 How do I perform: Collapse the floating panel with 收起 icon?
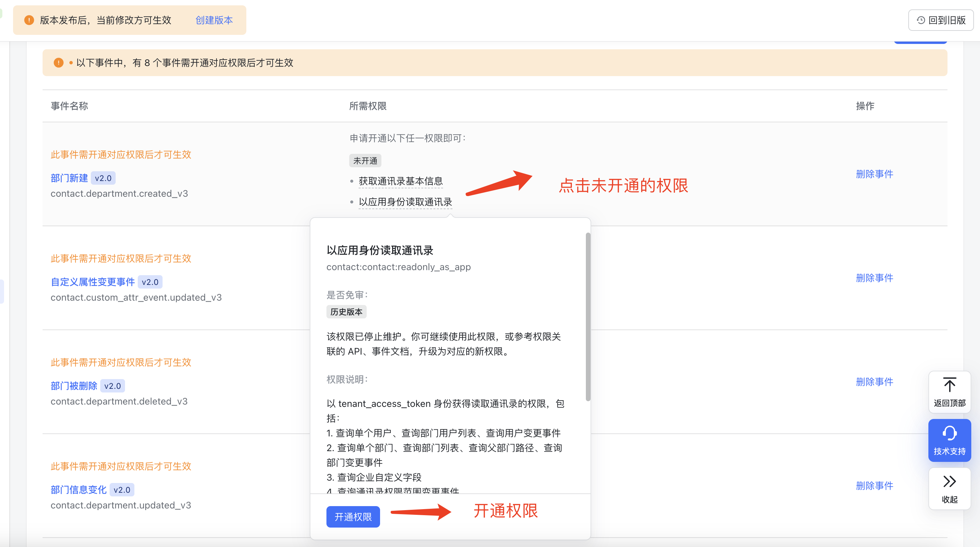click(x=950, y=482)
